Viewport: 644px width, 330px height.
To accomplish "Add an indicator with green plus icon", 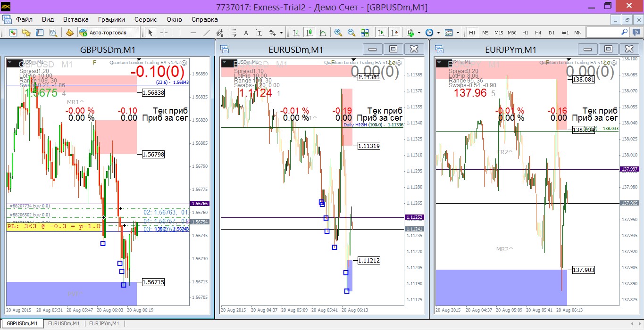I will tap(410, 33).
